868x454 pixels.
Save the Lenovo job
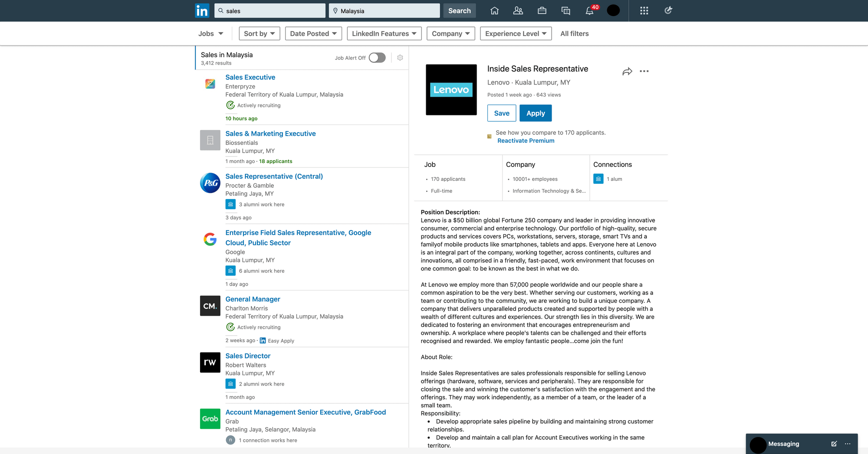coord(502,113)
